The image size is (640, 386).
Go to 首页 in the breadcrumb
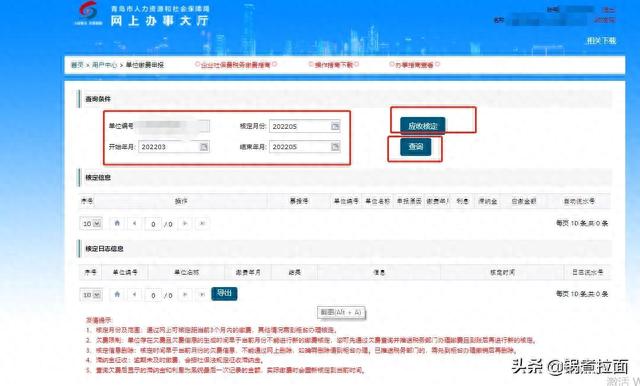(x=77, y=65)
